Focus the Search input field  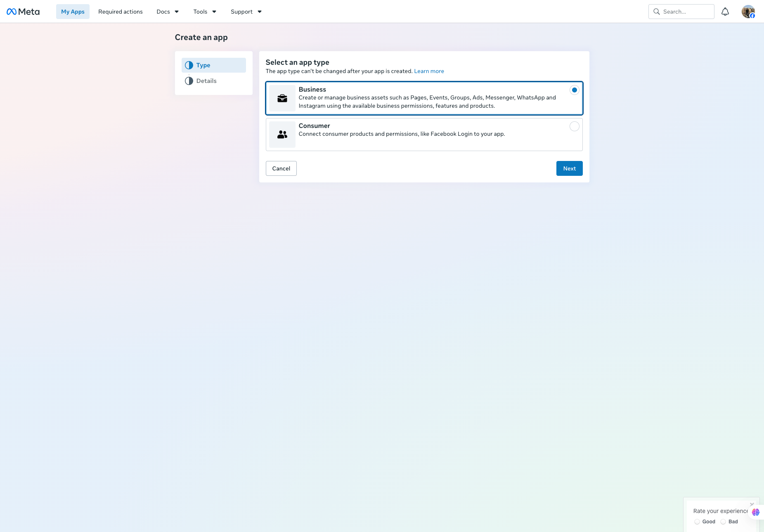click(681, 12)
